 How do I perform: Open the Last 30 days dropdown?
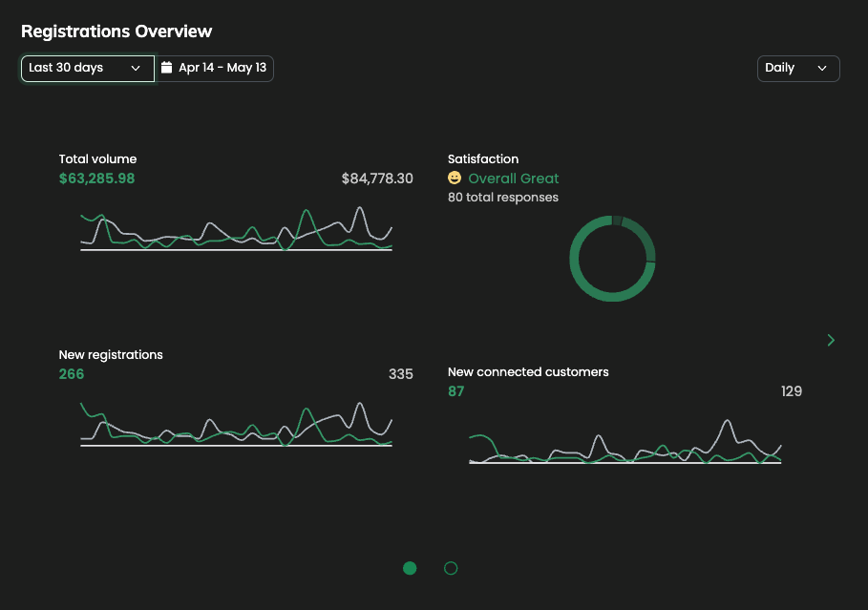pos(87,68)
